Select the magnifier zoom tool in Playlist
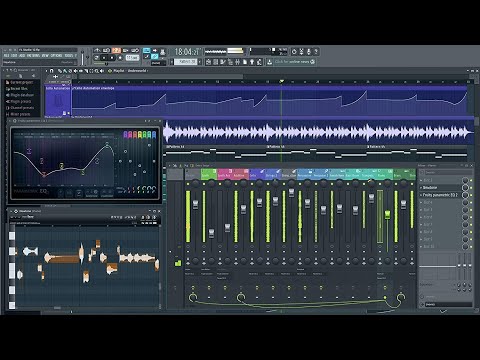 pyautogui.click(x=97, y=71)
